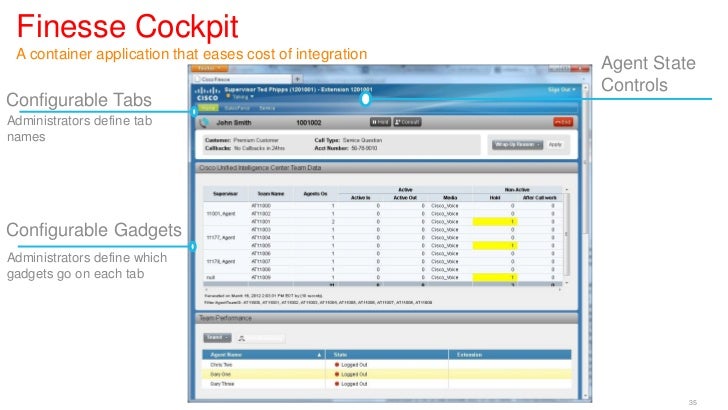Select the Cisco Finesse browser tab
Screen dimensions: 728x410
pyautogui.click(x=242, y=79)
